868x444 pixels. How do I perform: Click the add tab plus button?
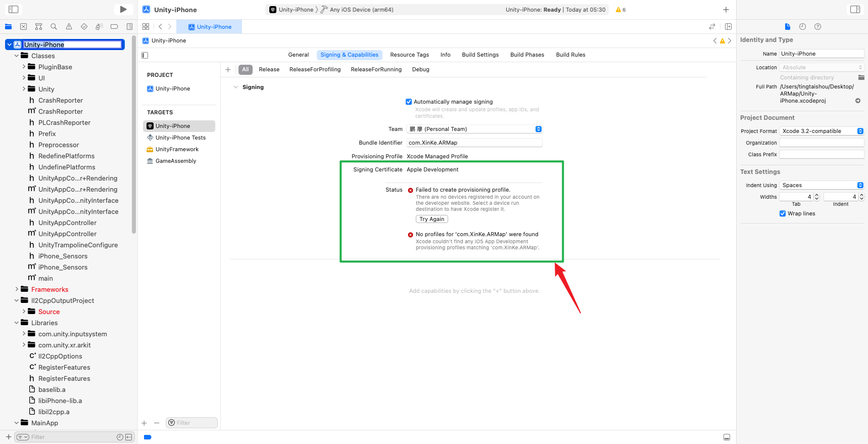click(x=726, y=10)
